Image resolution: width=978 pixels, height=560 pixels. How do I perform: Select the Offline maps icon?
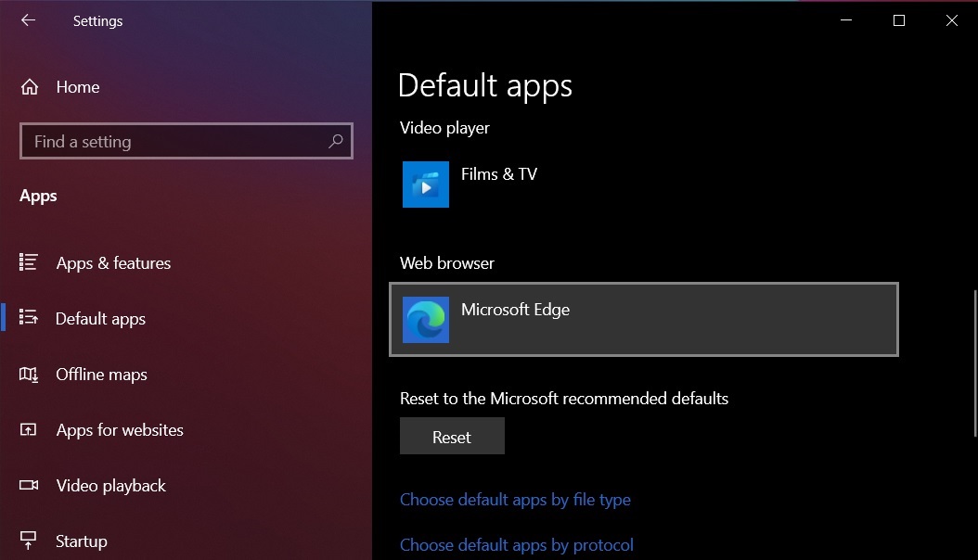[x=29, y=375]
